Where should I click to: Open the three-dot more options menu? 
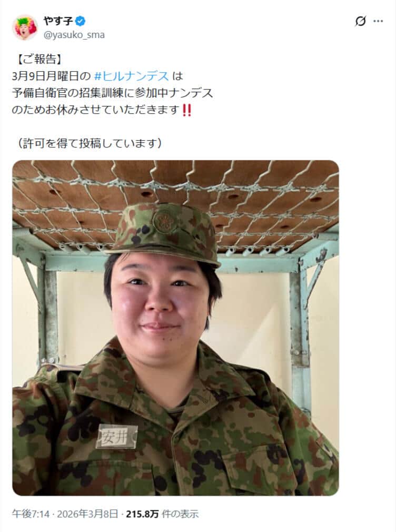(378, 22)
